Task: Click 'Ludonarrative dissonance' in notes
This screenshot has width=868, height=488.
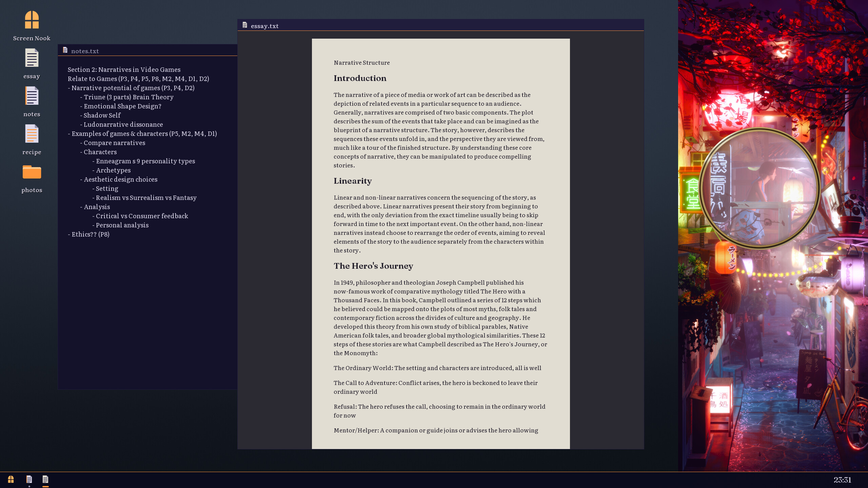Action: pyautogui.click(x=121, y=124)
